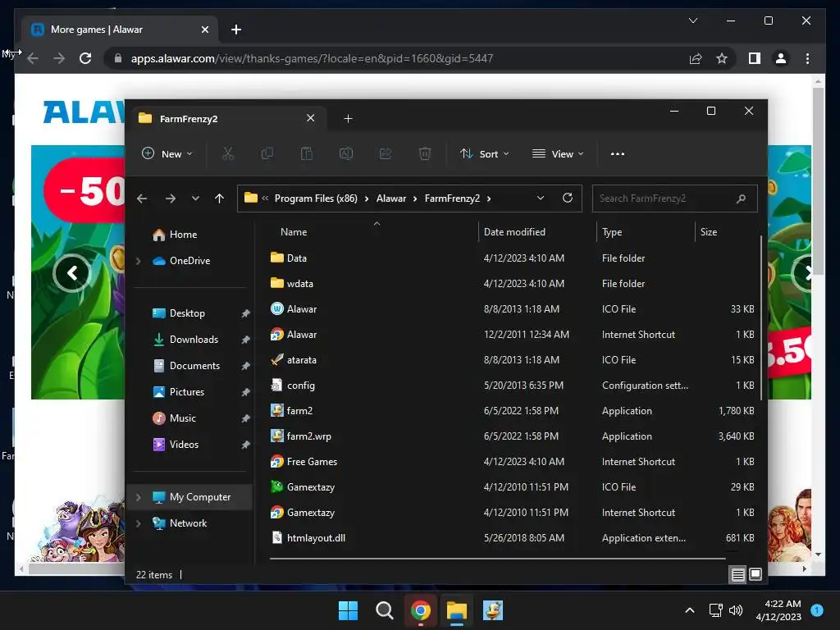Click Program Files (x86) in breadcrumb
Screen dimensions: 840x630
point(316,199)
